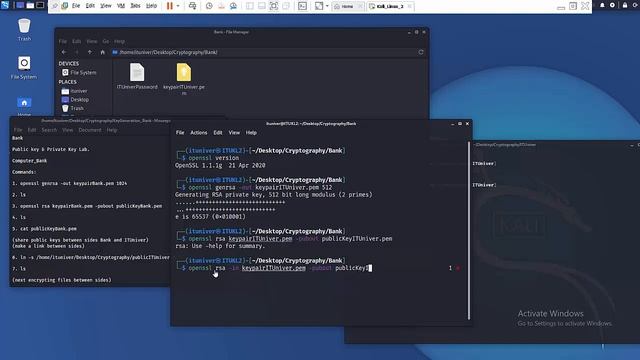Image resolution: width=640 pixels, height=360 pixels.
Task: Open terminal File menu
Action: point(180,133)
